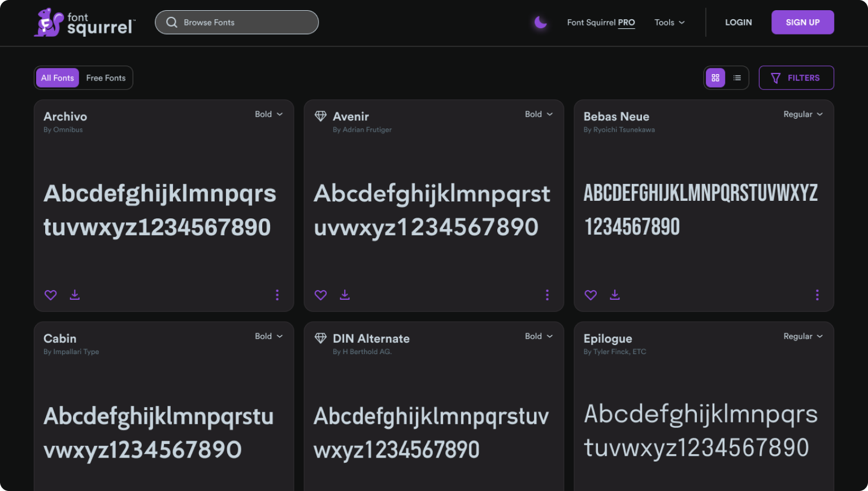Switch to list view layout
This screenshot has height=491, width=868.
[x=737, y=78]
